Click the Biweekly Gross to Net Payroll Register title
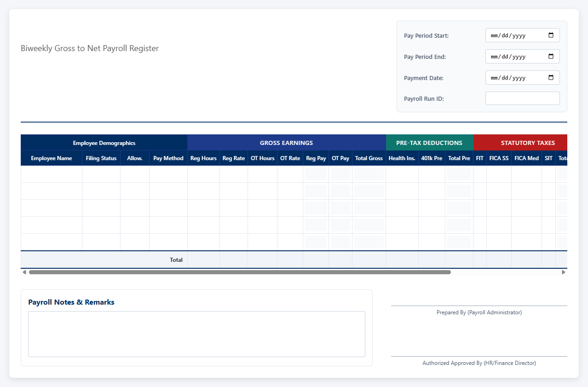 tap(90, 48)
